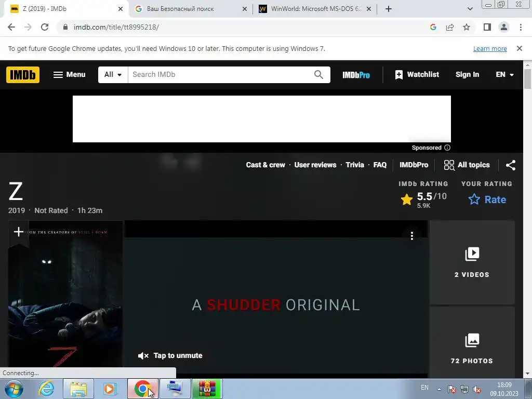Unmute trailer via Tap to unmute
The image size is (532, 399).
pos(170,355)
